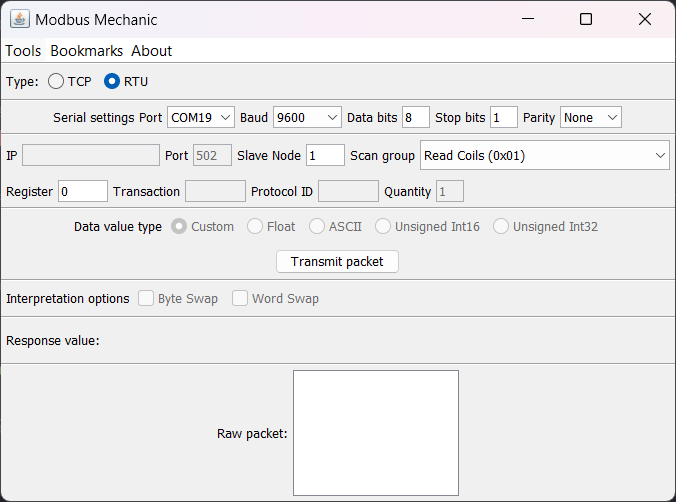Open the Baud rate 9600 dropdown
Screen dimensions: 676x502
pyautogui.click(x=307, y=117)
